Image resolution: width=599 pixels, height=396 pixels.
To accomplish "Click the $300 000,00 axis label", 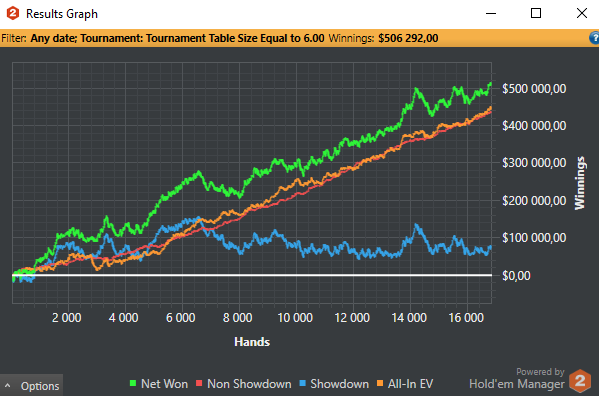I will [534, 163].
